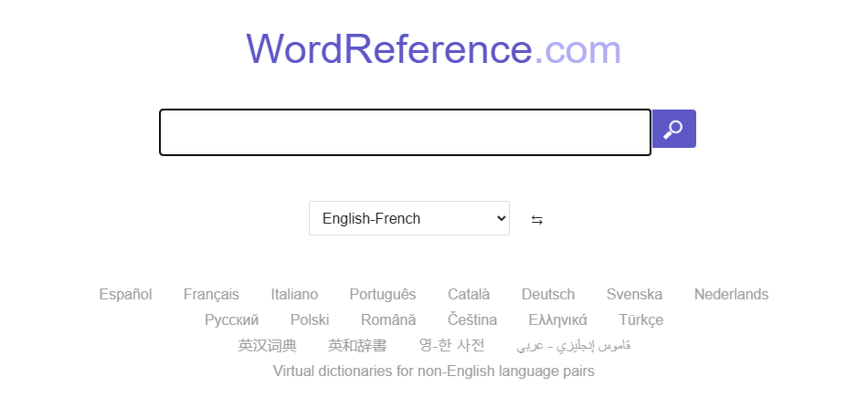Open the 英汉词典 Chinese dictionary link
Viewport: 868px width, 408px height.
pyautogui.click(x=268, y=346)
